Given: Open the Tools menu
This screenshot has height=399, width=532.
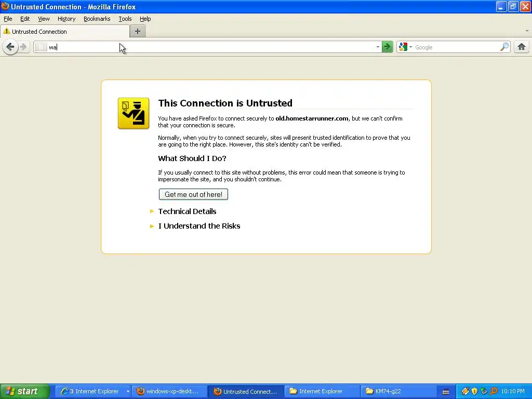Looking at the screenshot, I should tap(125, 19).
